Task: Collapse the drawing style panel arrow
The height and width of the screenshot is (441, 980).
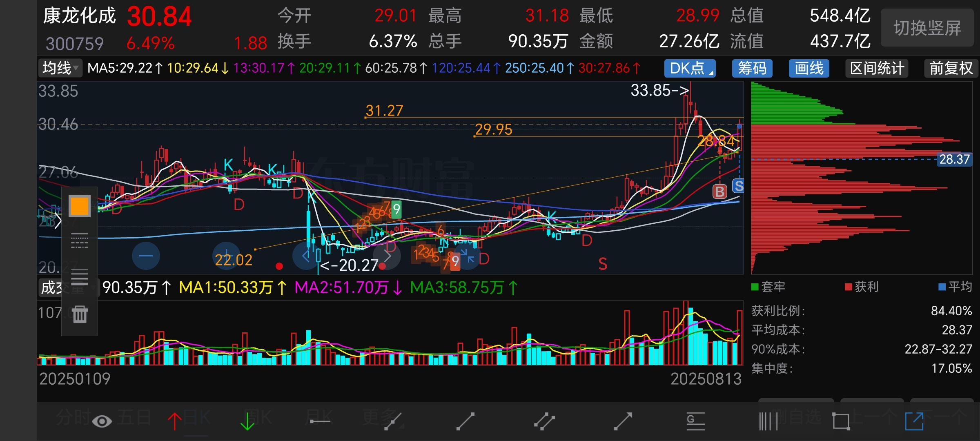Action: click(x=58, y=221)
